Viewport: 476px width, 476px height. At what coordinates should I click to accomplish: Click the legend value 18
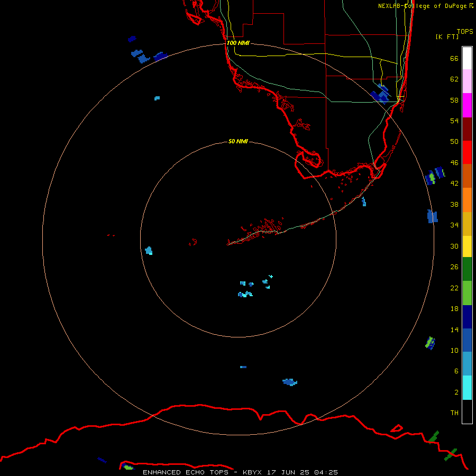[454, 309]
